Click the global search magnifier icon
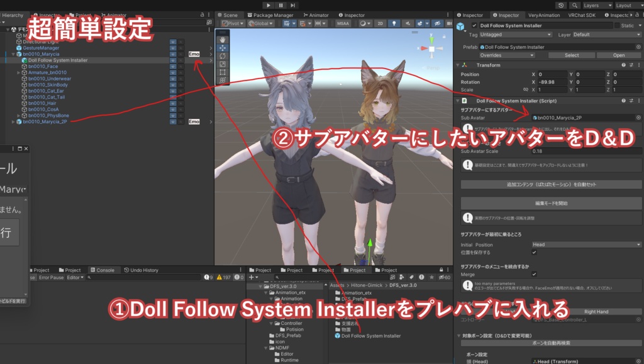This screenshot has width=644, height=364. pyautogui.click(x=575, y=5)
